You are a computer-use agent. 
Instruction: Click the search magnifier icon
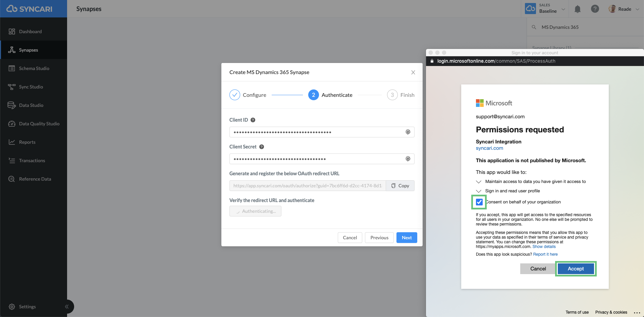click(534, 27)
